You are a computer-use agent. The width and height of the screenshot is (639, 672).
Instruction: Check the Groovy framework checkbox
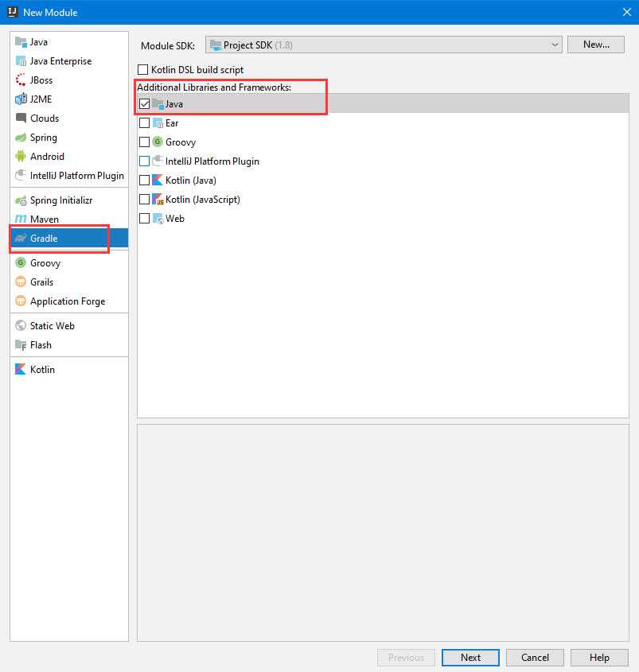tap(145, 142)
